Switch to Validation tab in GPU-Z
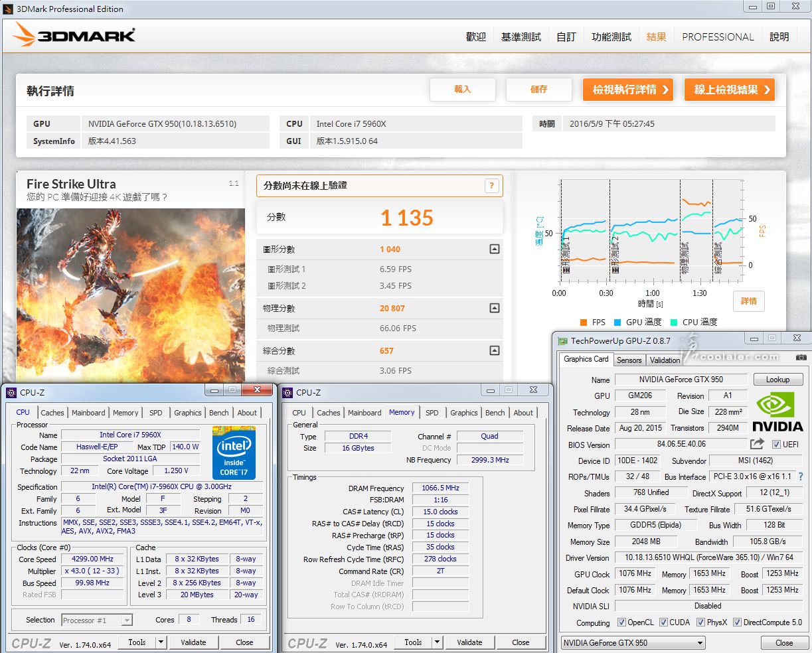Image resolution: width=812 pixels, height=653 pixels. click(x=665, y=360)
